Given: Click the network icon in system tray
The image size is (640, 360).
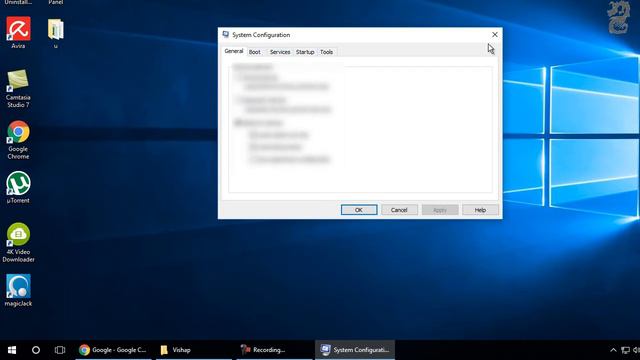Looking at the screenshot, I should 625,350.
